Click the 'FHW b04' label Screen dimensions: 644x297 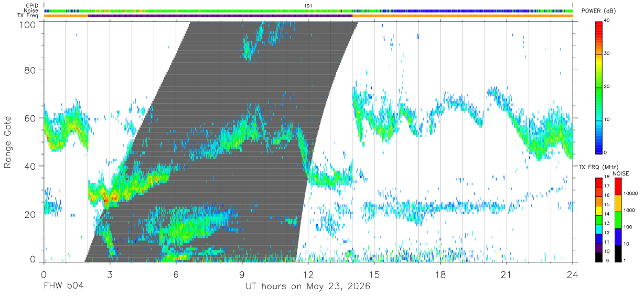(63, 287)
